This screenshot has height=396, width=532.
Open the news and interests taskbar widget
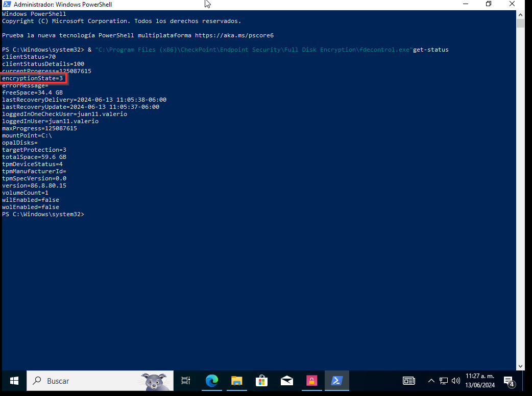409,381
